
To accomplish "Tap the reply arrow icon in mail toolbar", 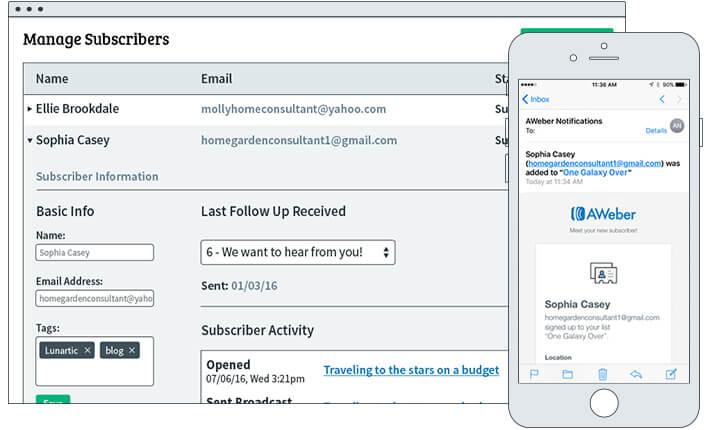I will coord(636,374).
